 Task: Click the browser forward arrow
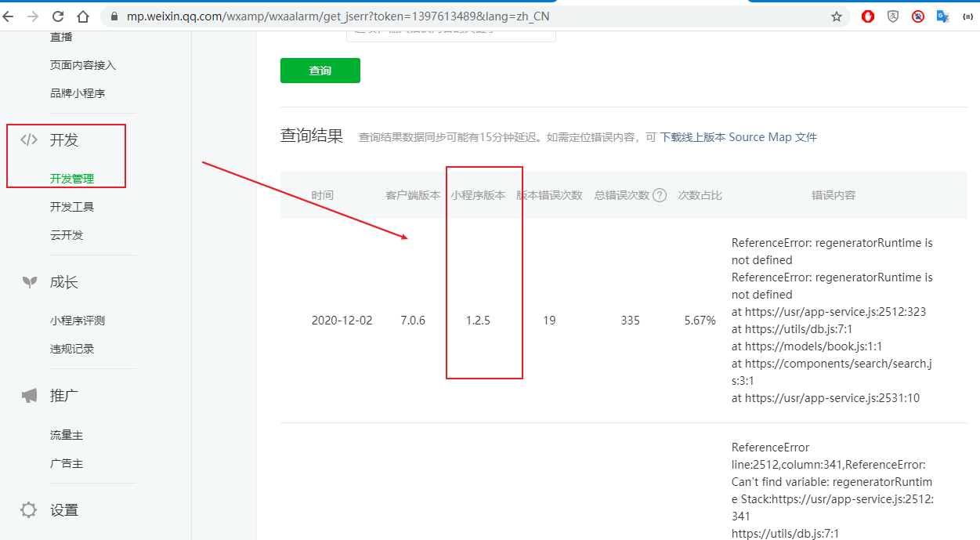33,16
